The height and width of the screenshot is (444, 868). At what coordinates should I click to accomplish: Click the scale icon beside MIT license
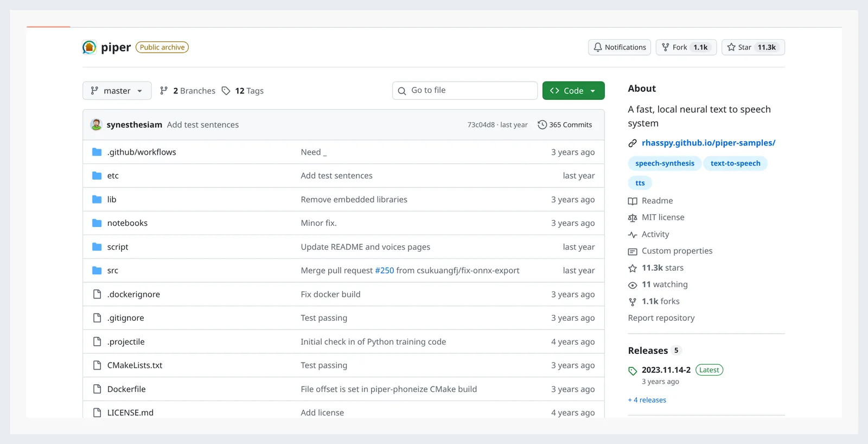633,218
